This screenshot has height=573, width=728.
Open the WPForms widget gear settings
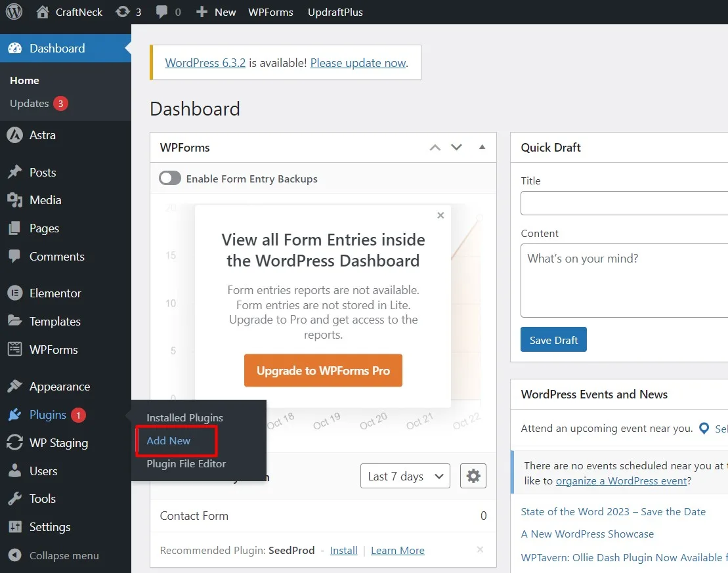tap(473, 476)
